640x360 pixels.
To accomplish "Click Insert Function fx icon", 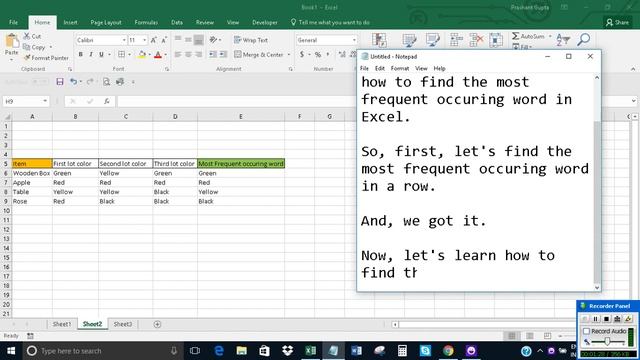I will [x=107, y=101].
